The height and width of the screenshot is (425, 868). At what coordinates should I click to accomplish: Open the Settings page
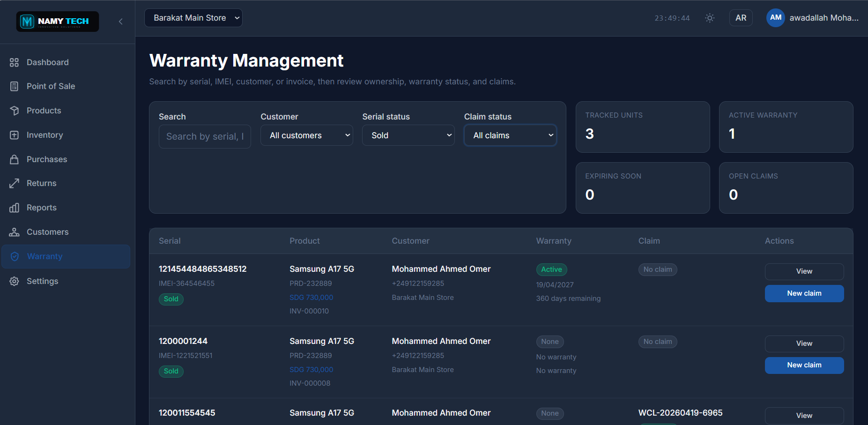click(66, 281)
